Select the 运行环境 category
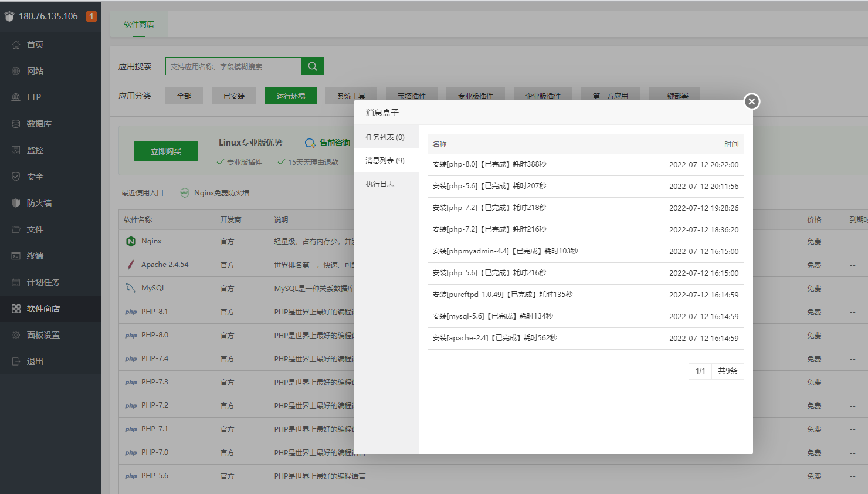The image size is (868, 494). (291, 96)
